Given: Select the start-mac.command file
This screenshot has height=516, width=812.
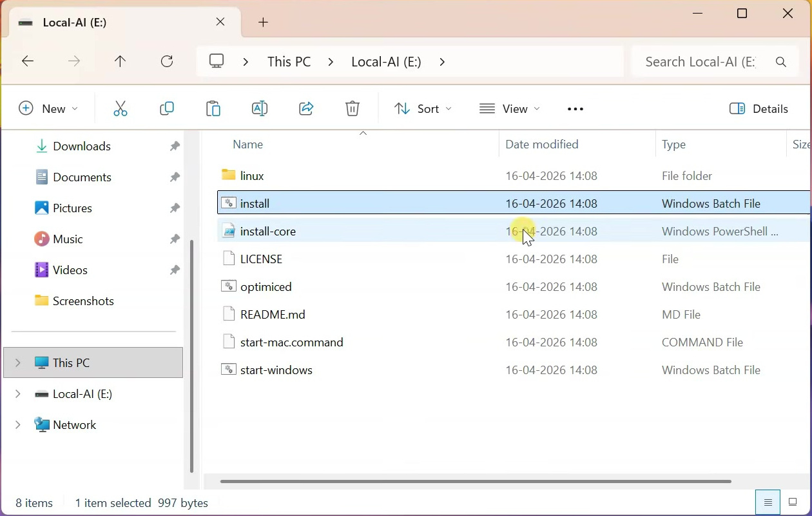Looking at the screenshot, I should tap(292, 342).
